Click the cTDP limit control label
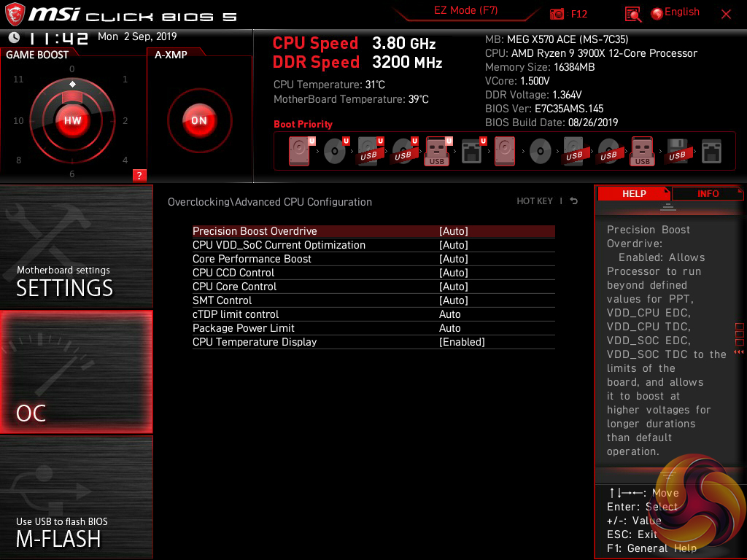 coord(236,314)
